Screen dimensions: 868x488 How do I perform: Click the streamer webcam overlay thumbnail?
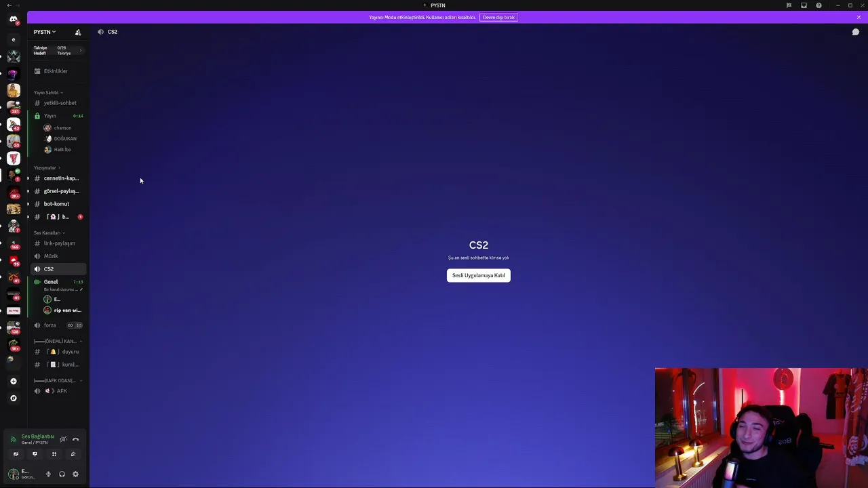pyautogui.click(x=761, y=428)
